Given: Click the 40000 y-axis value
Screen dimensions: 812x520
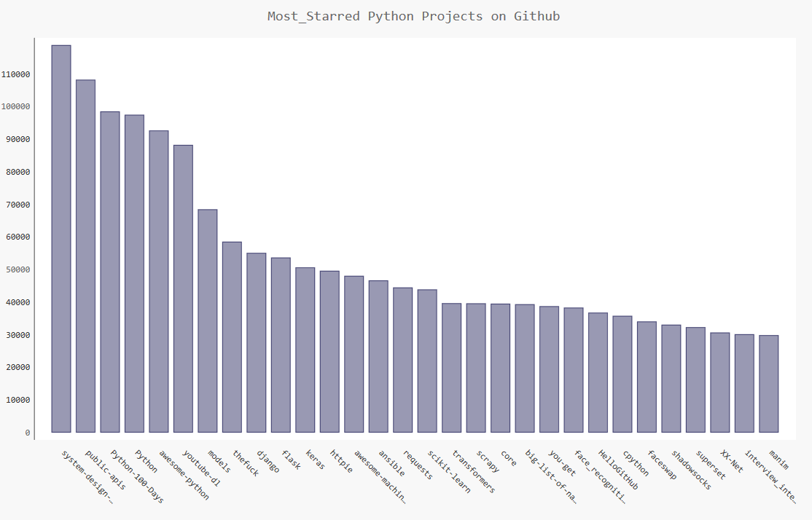Looking at the screenshot, I should [17, 302].
